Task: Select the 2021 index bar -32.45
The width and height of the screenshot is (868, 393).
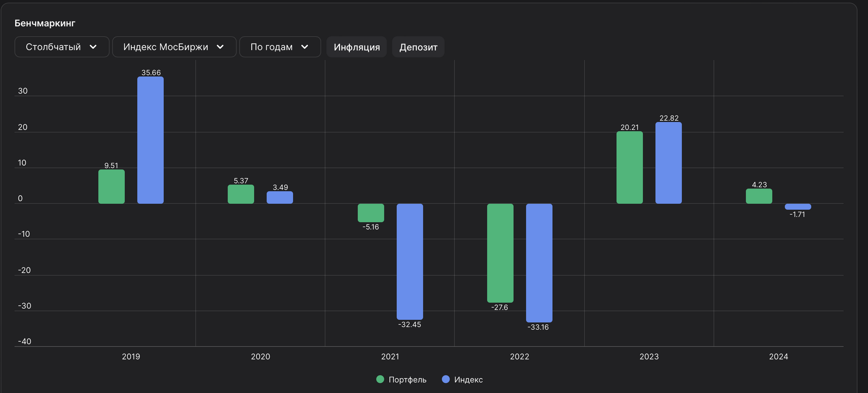Action: pos(410,262)
